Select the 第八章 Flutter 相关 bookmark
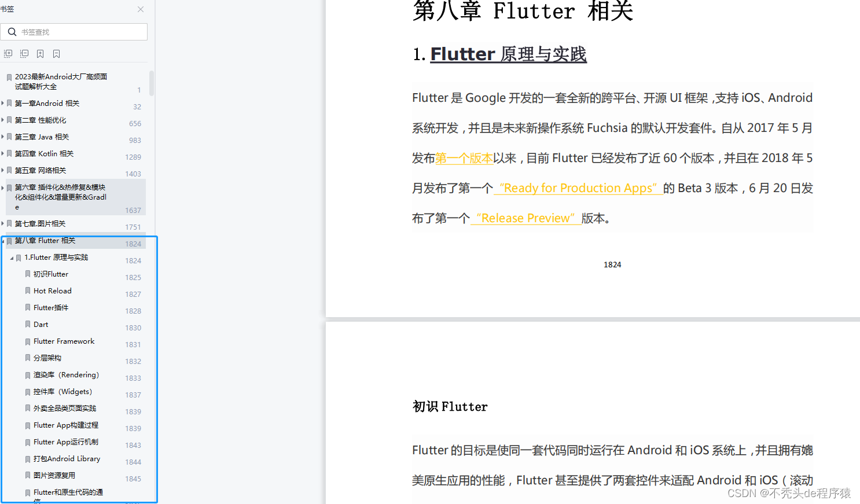This screenshot has width=860, height=504. (45, 241)
